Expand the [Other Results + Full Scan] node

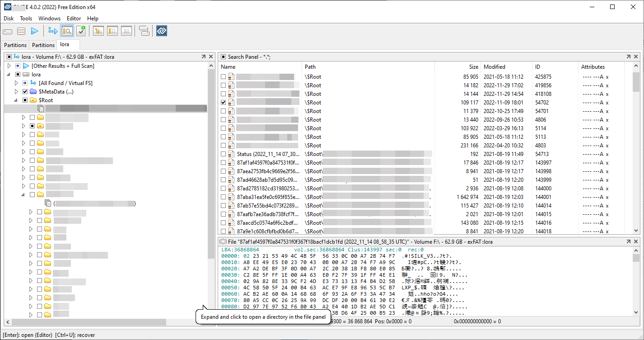point(9,66)
